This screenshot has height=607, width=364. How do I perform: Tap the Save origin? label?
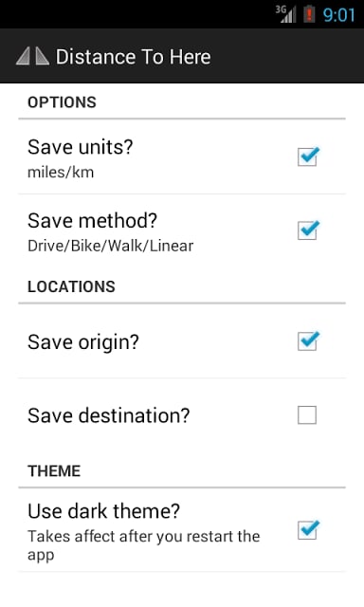point(83,342)
